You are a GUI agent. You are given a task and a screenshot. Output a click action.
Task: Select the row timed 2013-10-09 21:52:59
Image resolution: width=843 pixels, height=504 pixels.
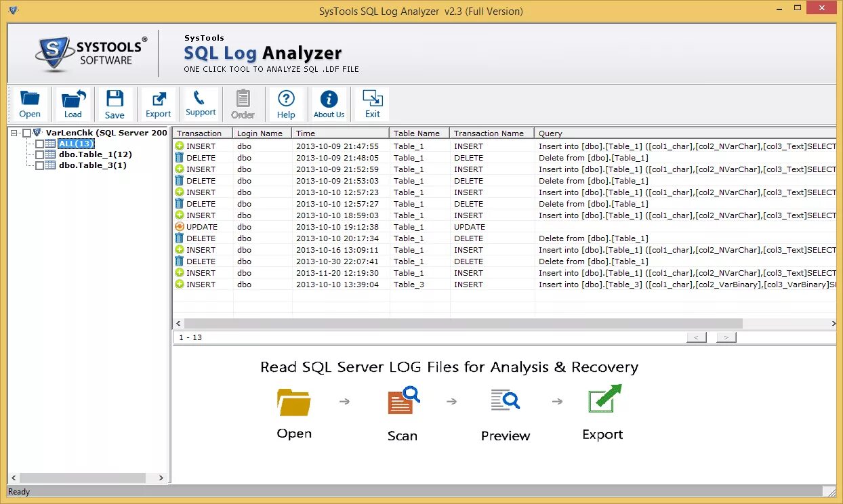[505, 169]
